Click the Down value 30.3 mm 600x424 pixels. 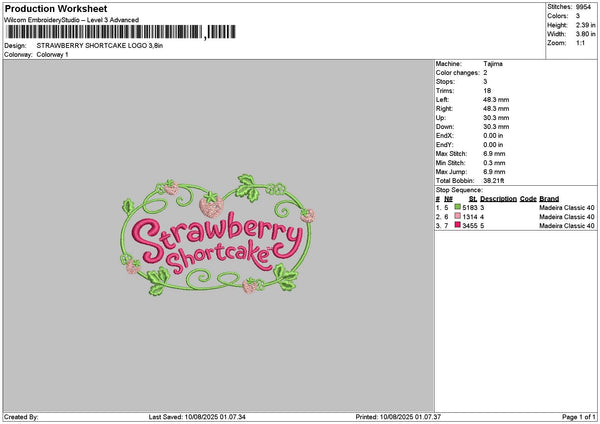pos(496,127)
